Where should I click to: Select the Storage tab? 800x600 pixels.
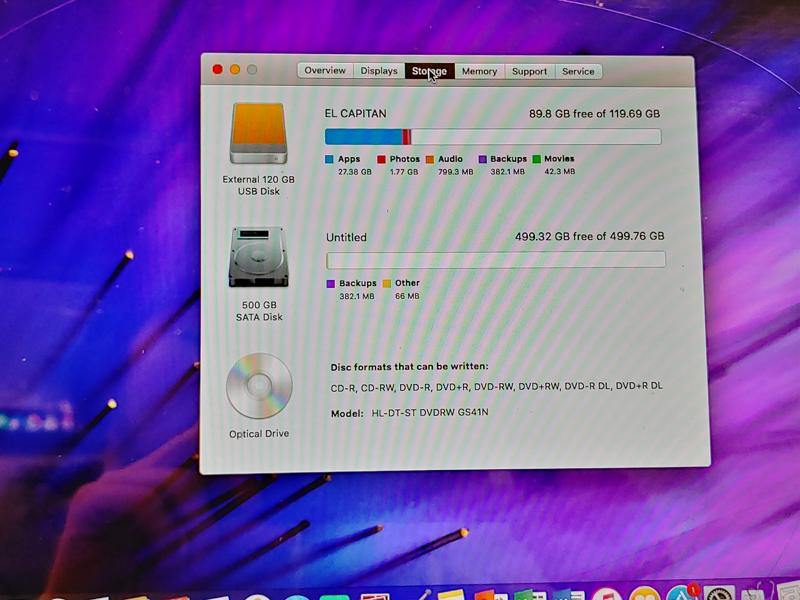(430, 71)
